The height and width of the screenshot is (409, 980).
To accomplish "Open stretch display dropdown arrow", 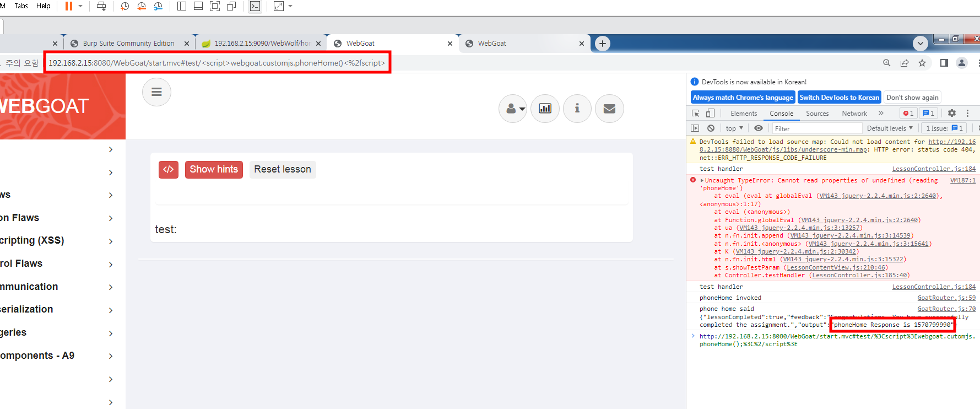I will tap(290, 6).
